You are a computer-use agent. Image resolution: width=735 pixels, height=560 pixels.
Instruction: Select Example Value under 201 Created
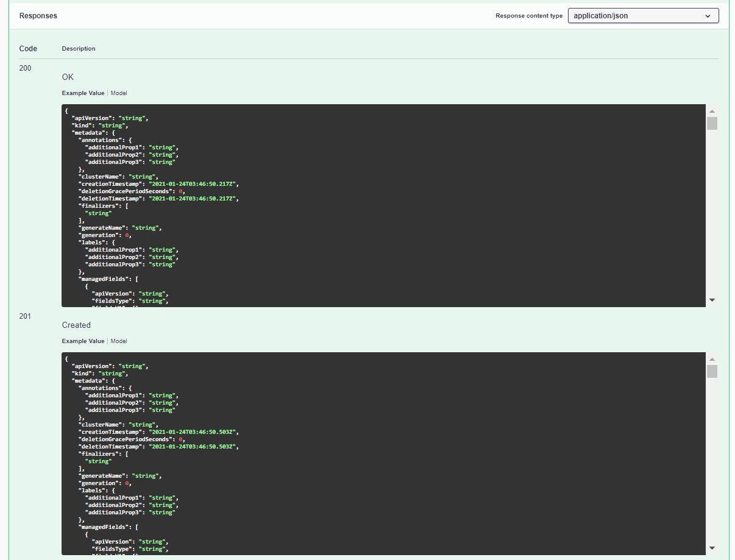tap(83, 341)
